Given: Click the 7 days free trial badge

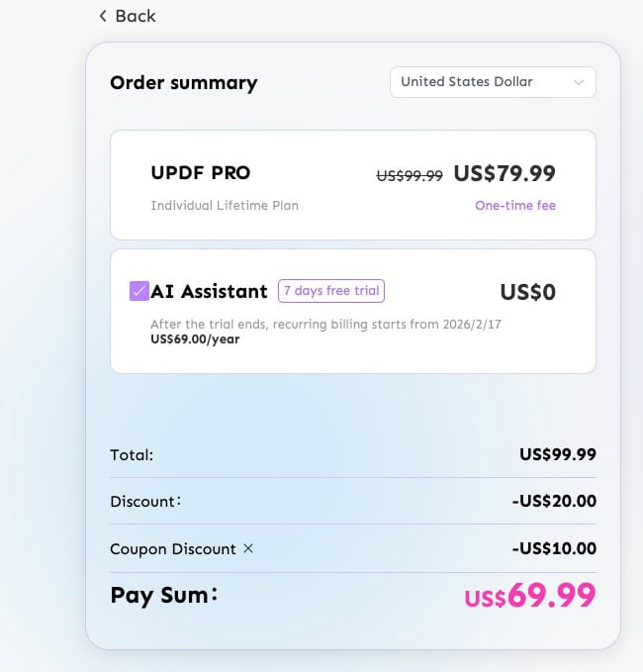Looking at the screenshot, I should (x=331, y=291).
